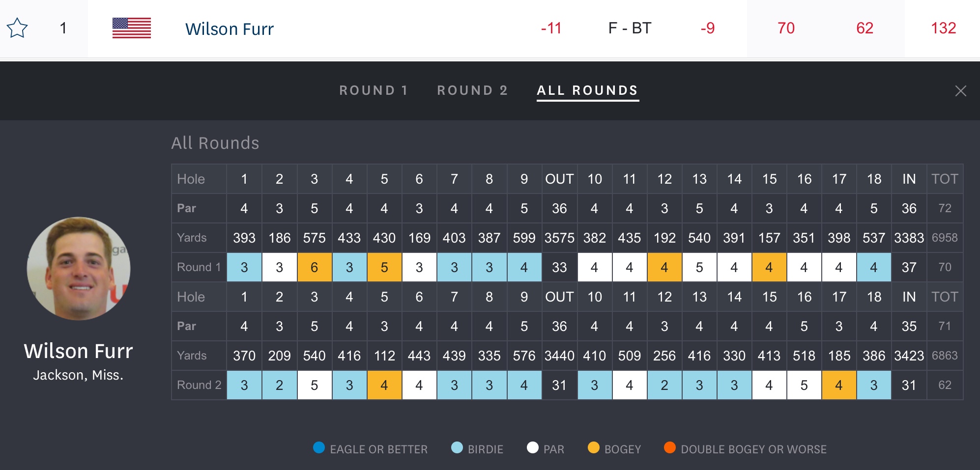Click the Round 2 hole 17 bogey cell
The image size is (980, 470).
tap(838, 385)
